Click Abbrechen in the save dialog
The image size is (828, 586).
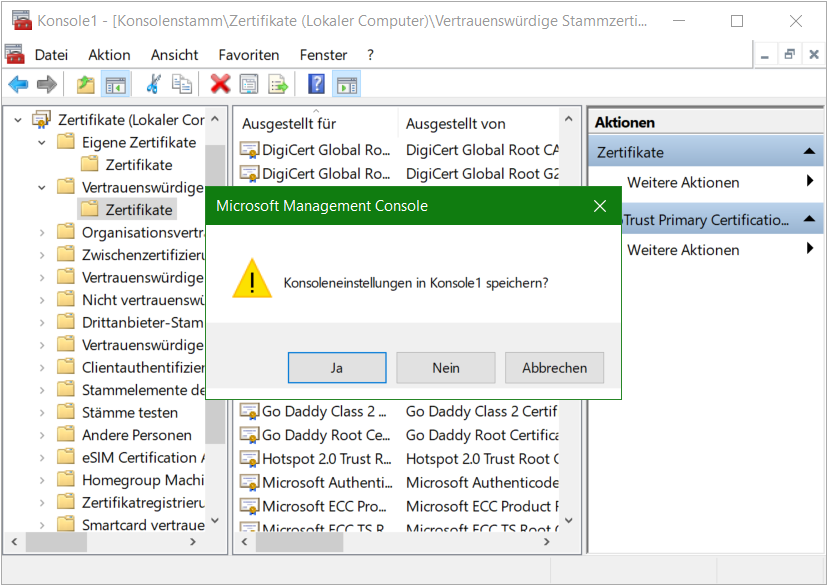pos(554,367)
